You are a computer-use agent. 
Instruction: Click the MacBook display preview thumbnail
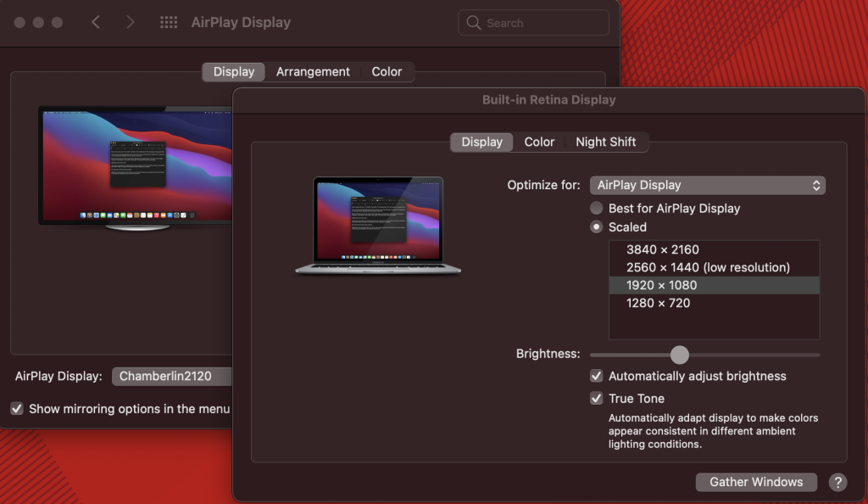point(378,225)
